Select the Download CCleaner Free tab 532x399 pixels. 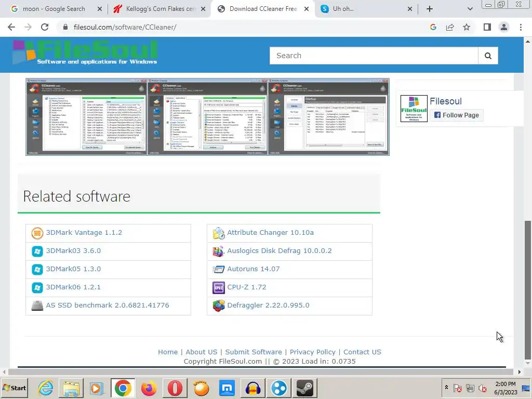[263, 9]
